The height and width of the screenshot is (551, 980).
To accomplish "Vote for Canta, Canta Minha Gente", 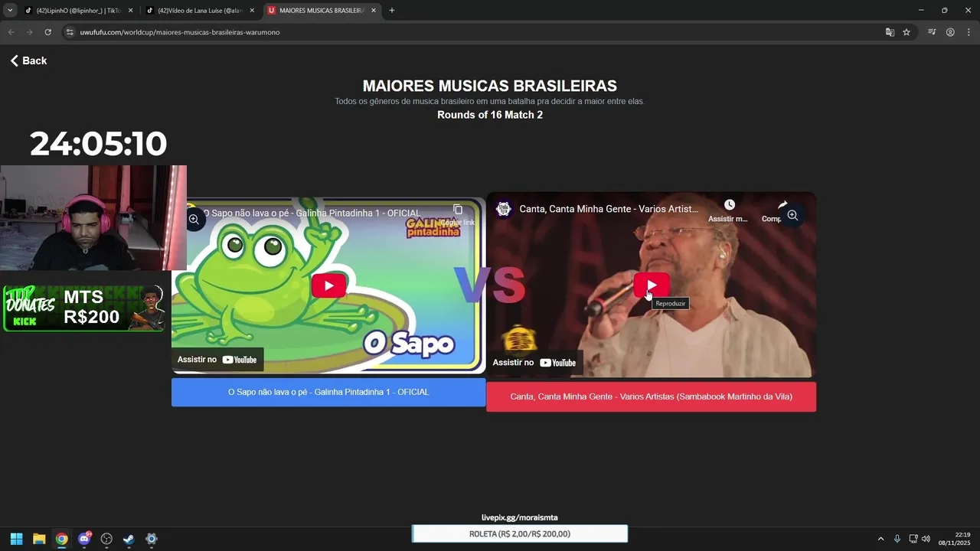I will tap(651, 396).
